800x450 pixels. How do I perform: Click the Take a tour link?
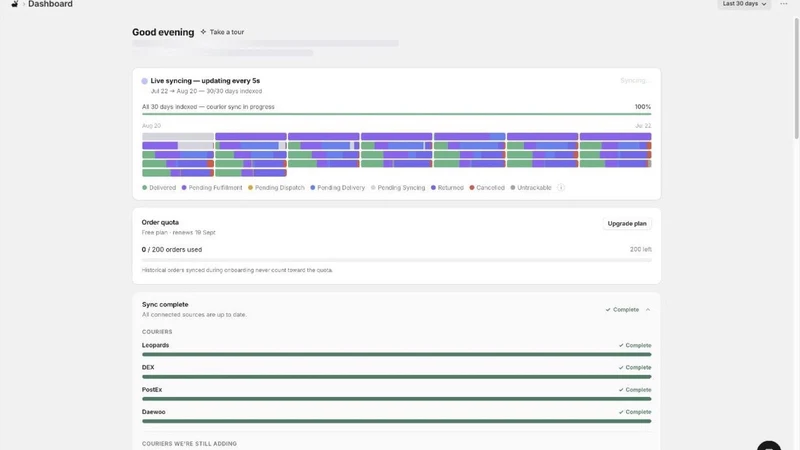click(227, 32)
